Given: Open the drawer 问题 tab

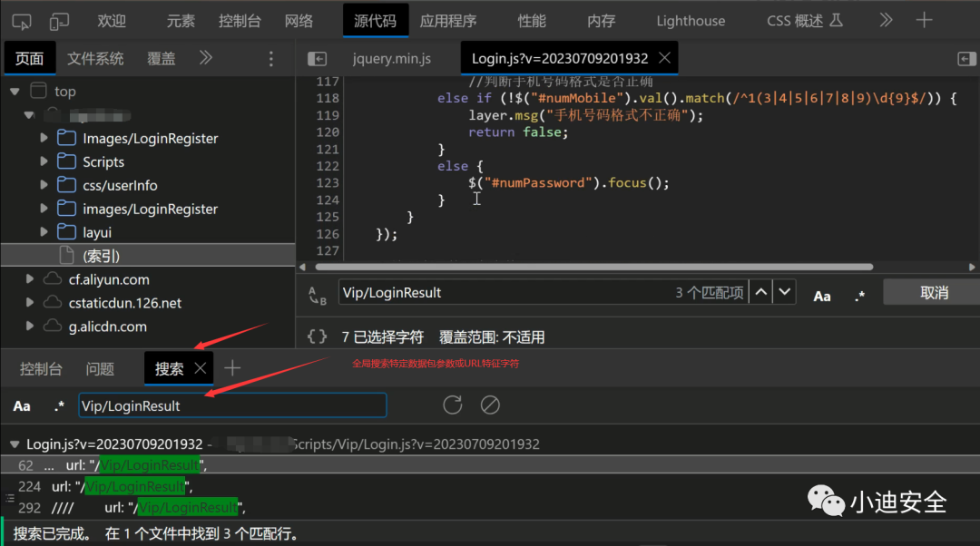Looking at the screenshot, I should (100, 369).
